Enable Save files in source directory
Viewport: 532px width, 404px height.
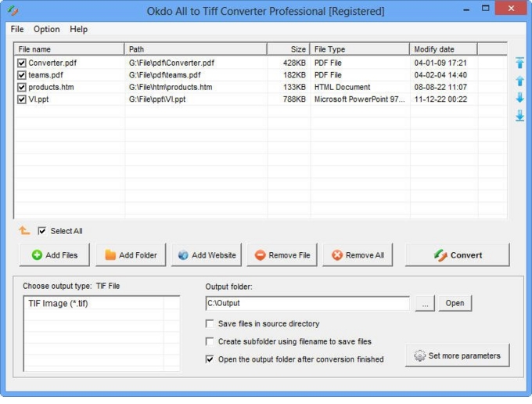pos(210,324)
